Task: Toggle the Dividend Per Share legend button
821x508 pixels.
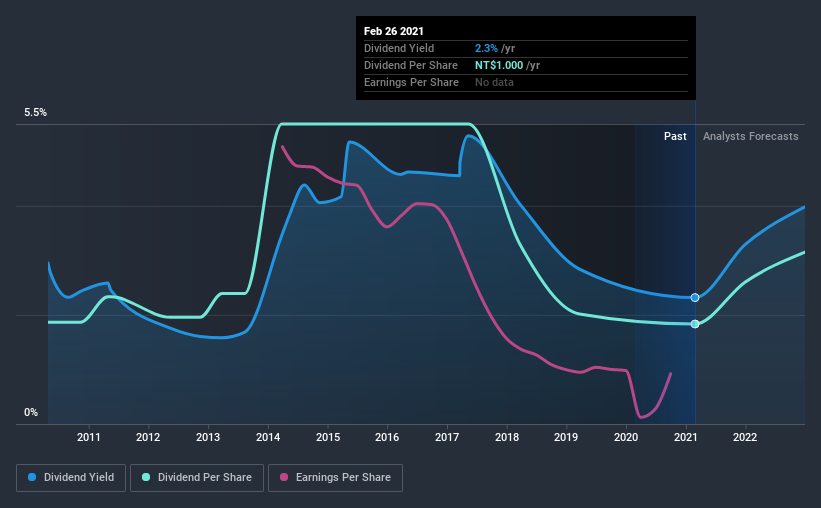Action: point(197,478)
